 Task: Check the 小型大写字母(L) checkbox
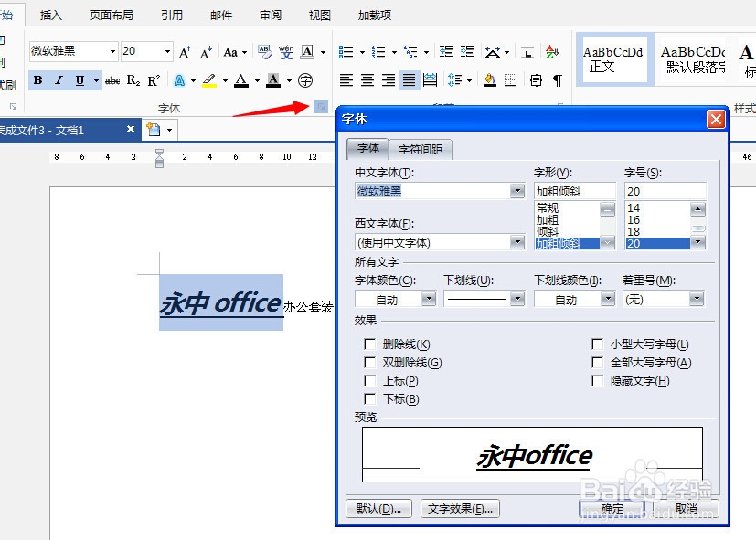(597, 344)
